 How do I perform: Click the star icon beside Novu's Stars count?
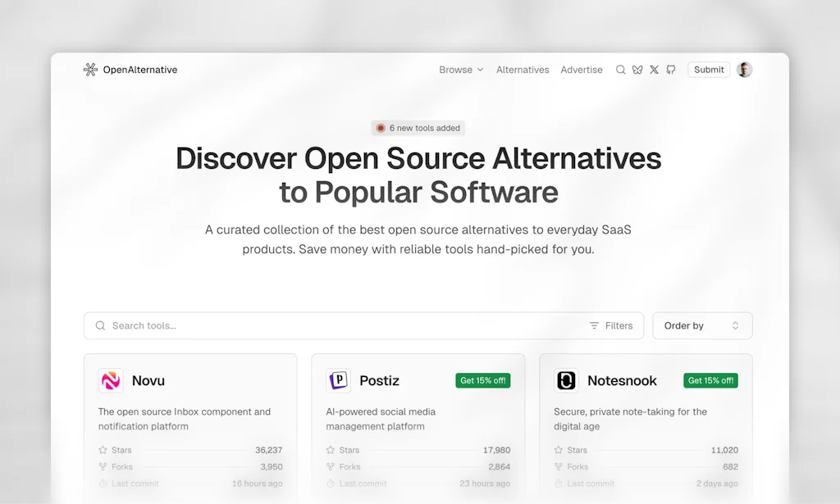point(103,450)
